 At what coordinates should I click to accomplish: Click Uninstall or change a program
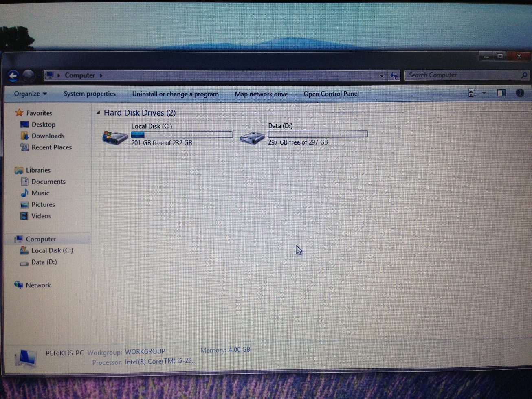[x=175, y=94]
